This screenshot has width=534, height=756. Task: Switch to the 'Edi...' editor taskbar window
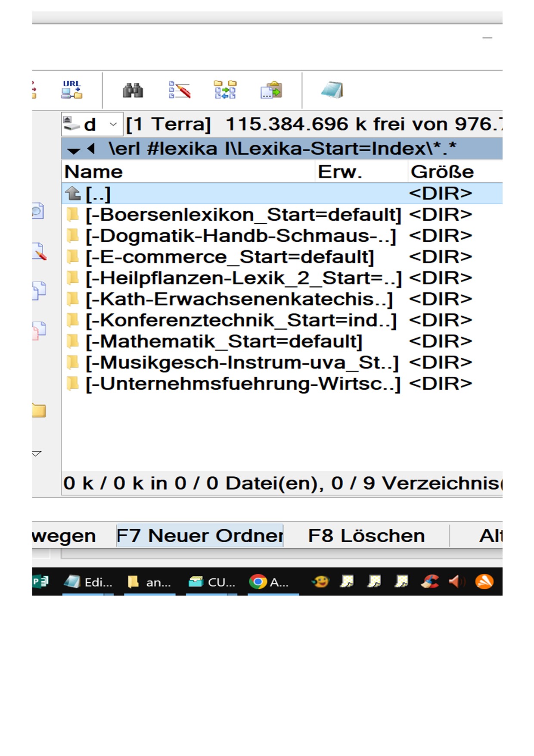88,582
